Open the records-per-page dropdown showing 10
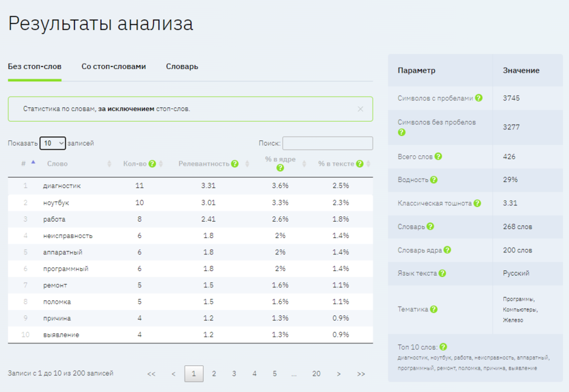569x392 pixels. point(53,144)
